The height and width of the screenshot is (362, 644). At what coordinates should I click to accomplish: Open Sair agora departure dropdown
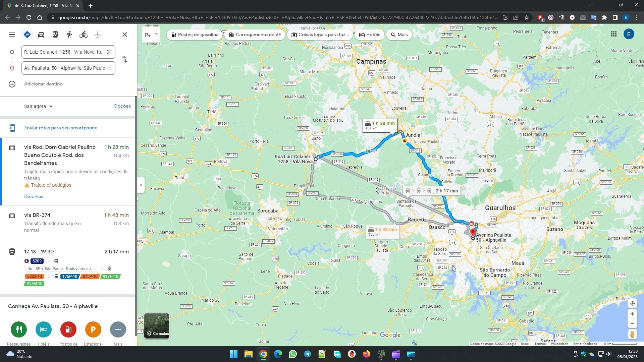coord(38,106)
